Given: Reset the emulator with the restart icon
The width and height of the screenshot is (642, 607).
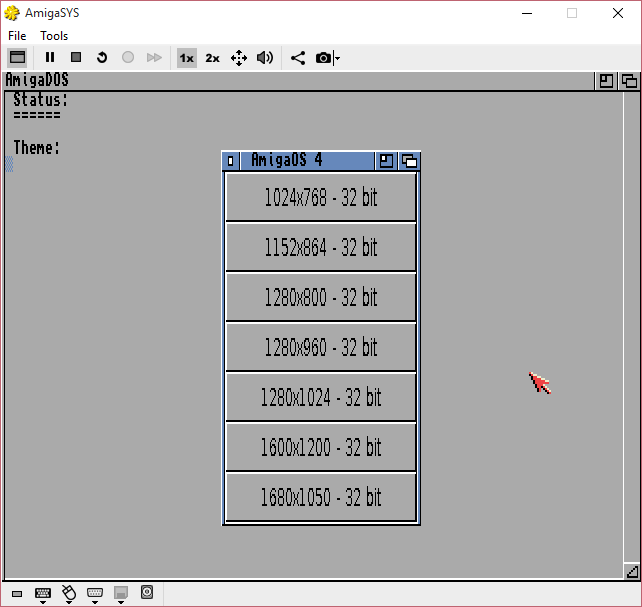Looking at the screenshot, I should (x=102, y=57).
